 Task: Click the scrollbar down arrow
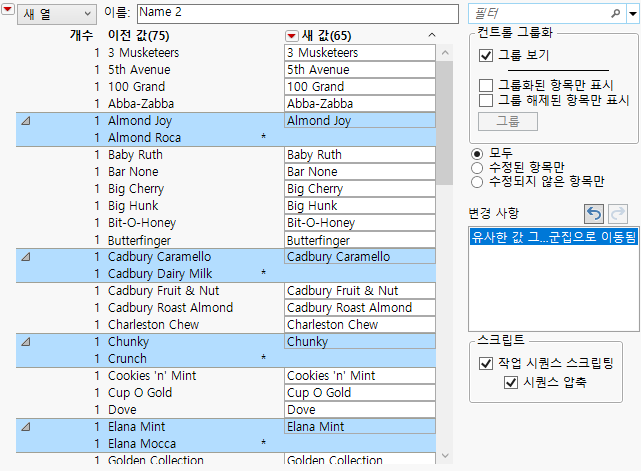(x=445, y=455)
